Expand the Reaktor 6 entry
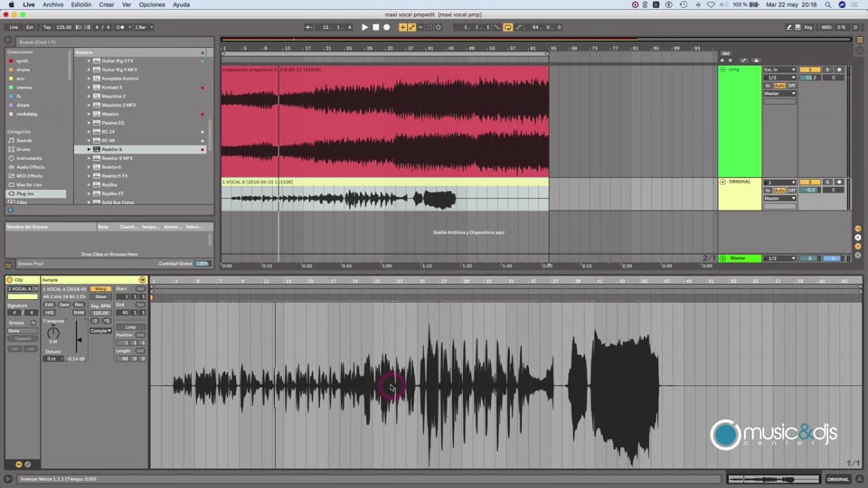The image size is (868, 488). [x=89, y=149]
